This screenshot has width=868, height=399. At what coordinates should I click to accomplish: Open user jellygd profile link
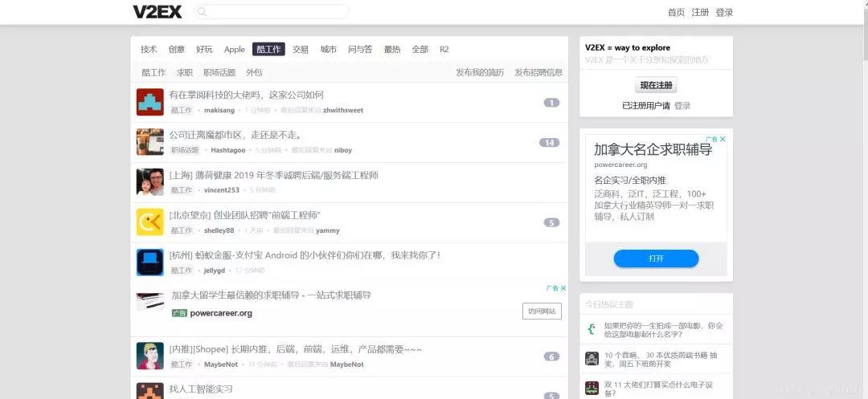[x=215, y=271]
